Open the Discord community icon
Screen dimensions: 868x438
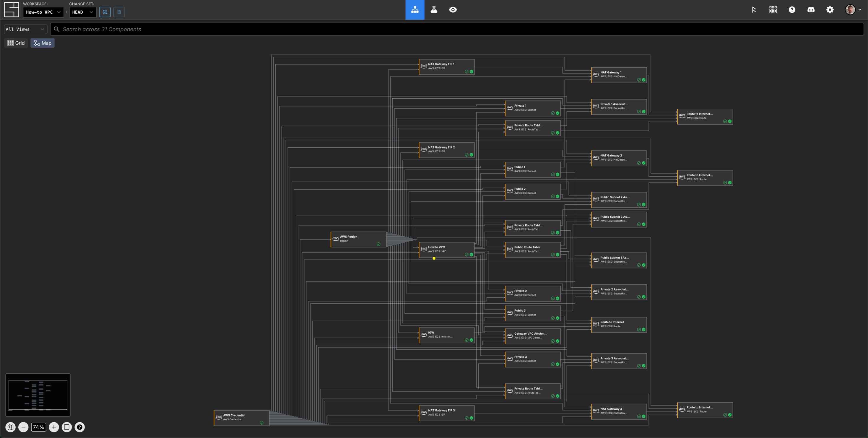coord(811,10)
